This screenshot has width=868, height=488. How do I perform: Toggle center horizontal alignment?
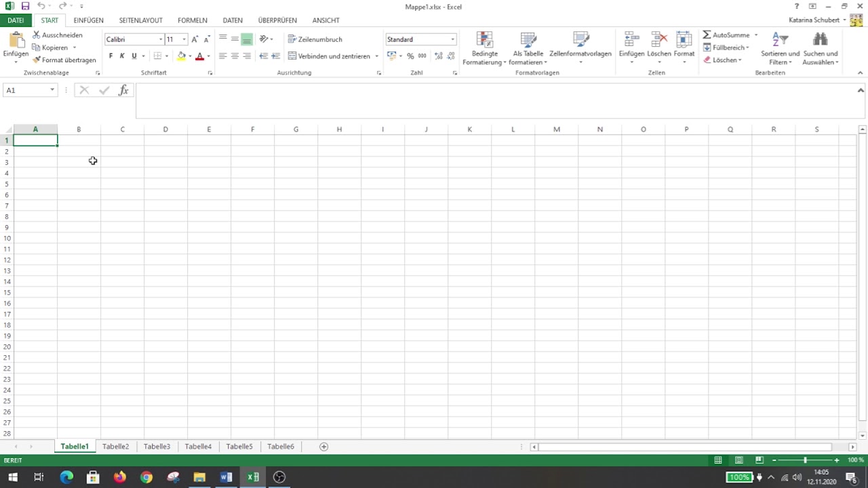235,56
